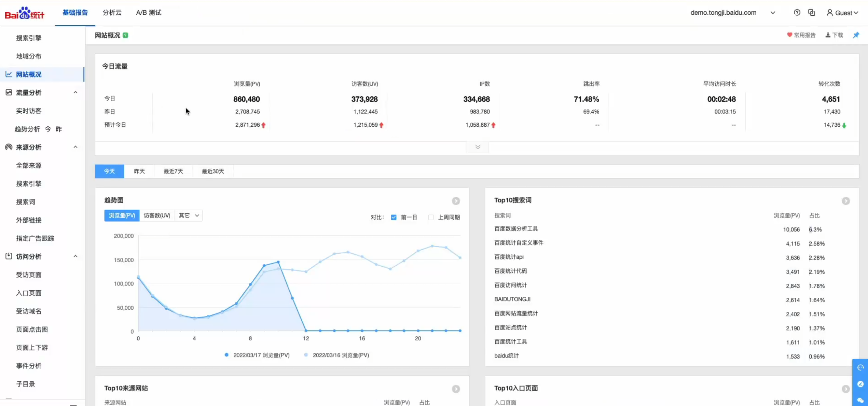Image resolution: width=868 pixels, height=406 pixels.
Task: Click the hour 10 peak point on 2022/03/17 line
Action: (x=278, y=262)
